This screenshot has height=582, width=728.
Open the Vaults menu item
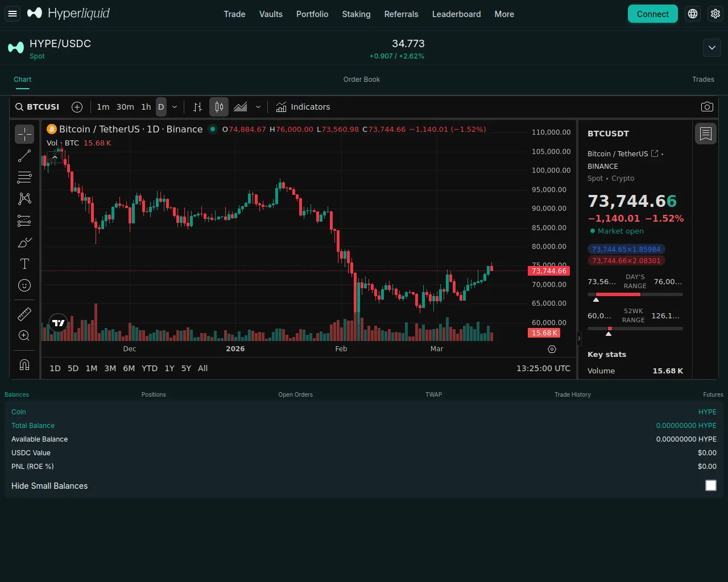271,14
